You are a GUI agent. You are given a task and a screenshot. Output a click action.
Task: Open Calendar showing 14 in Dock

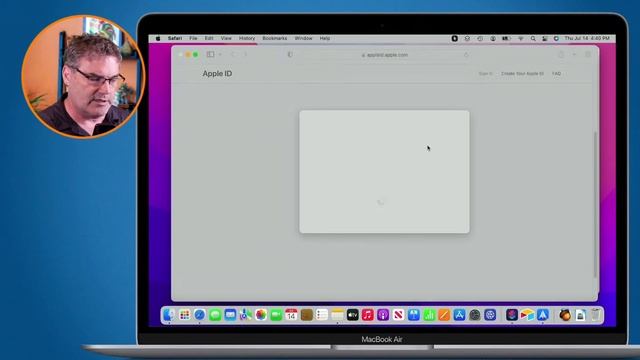point(291,315)
